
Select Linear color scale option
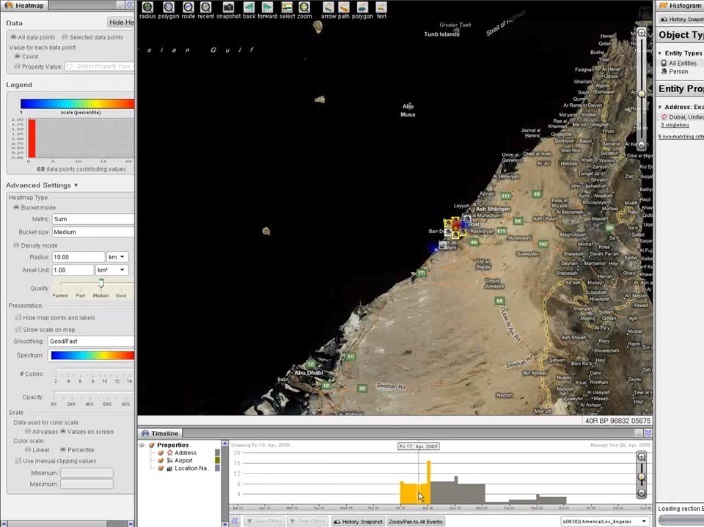28,449
